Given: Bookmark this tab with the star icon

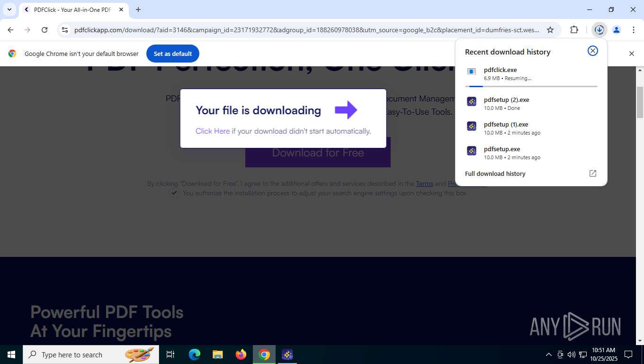Looking at the screenshot, I should pos(550,30).
